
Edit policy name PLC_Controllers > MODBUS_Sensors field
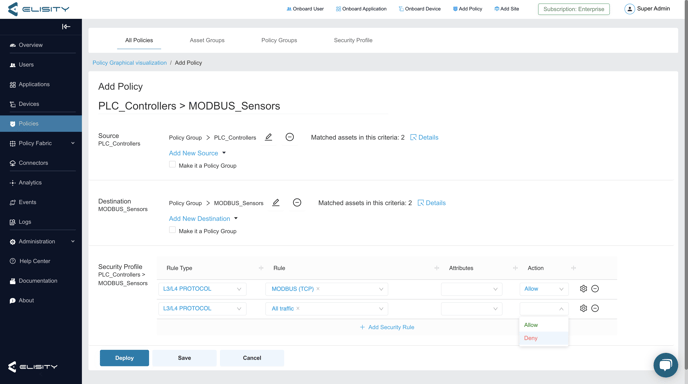pos(243,106)
